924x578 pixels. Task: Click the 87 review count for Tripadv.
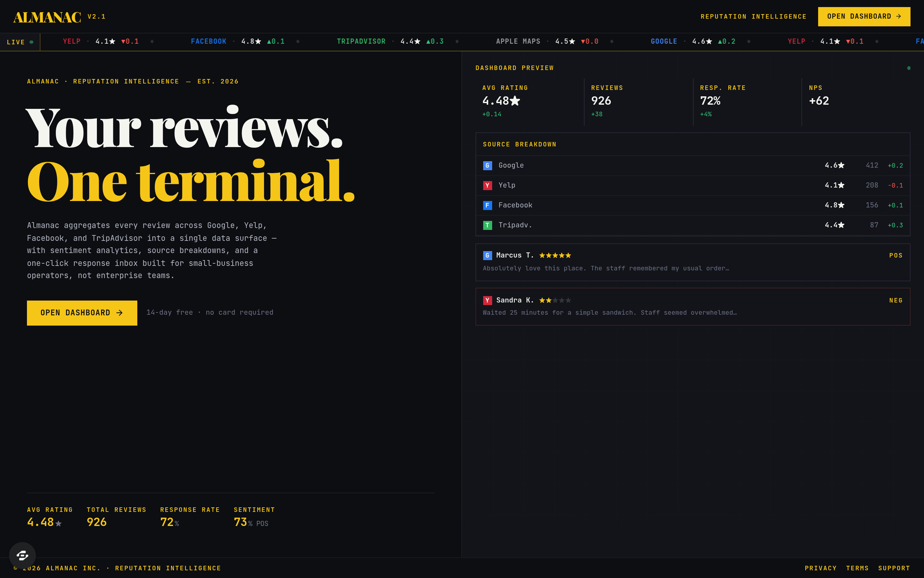pos(874,225)
